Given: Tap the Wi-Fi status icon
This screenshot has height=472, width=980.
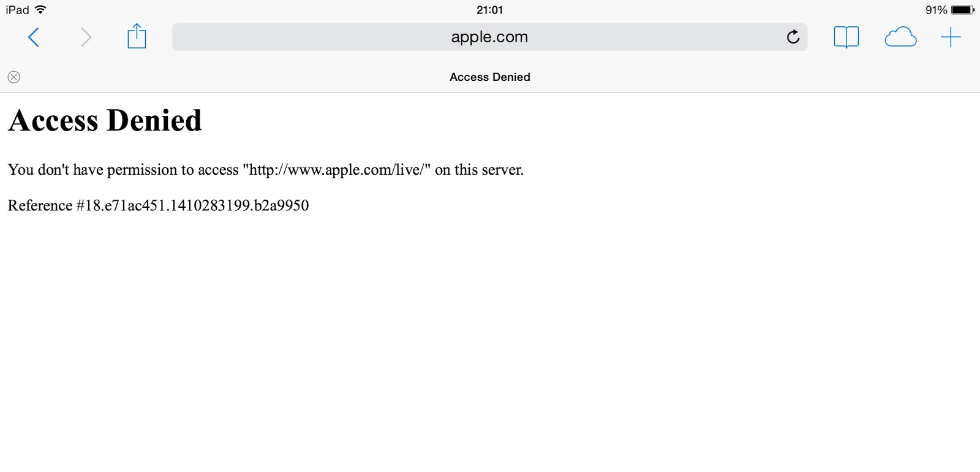Looking at the screenshot, I should [x=40, y=10].
